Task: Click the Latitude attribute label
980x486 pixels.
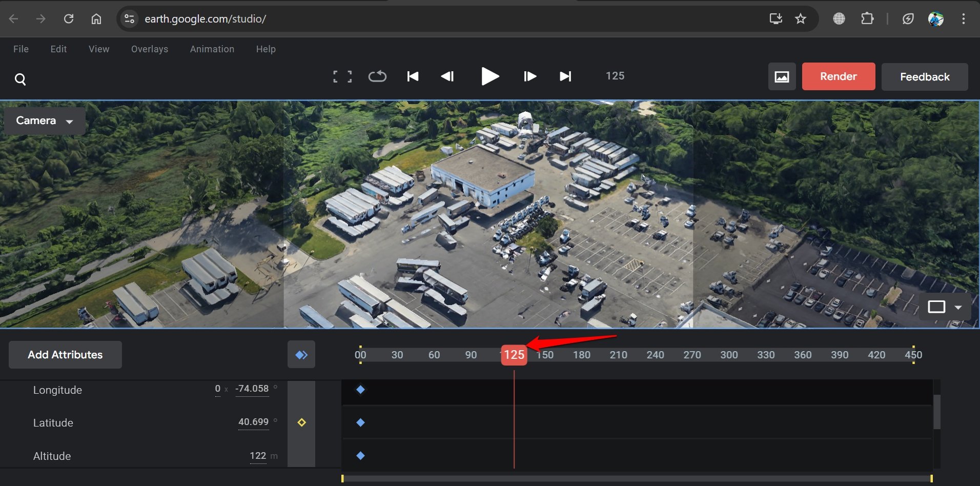Action: click(x=53, y=423)
